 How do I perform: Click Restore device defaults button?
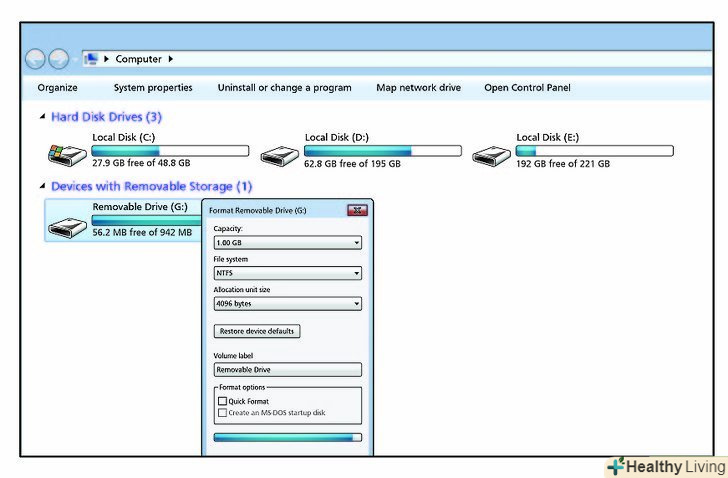[x=257, y=331]
